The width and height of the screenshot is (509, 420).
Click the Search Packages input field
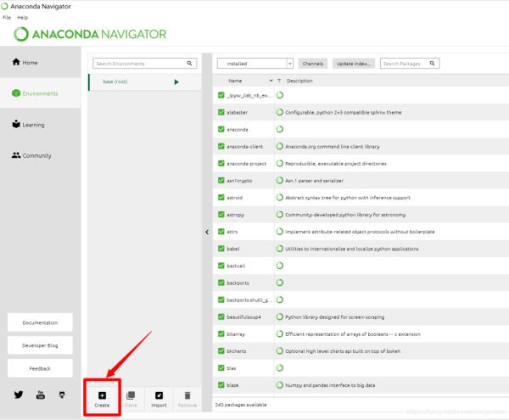point(405,63)
